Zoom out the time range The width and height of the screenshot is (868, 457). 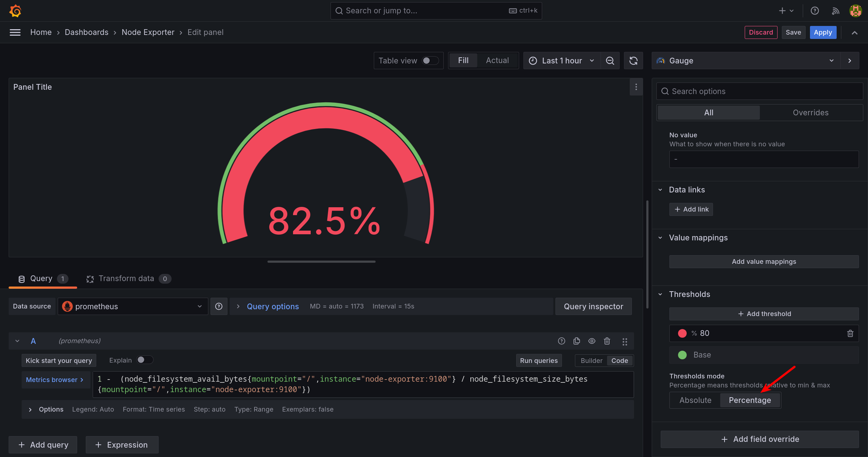point(610,61)
